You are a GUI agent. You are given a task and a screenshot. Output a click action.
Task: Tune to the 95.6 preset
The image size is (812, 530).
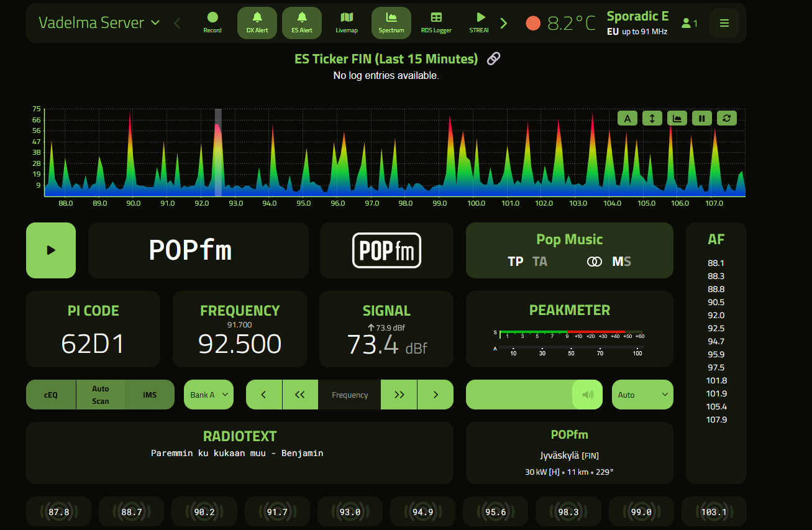click(496, 512)
